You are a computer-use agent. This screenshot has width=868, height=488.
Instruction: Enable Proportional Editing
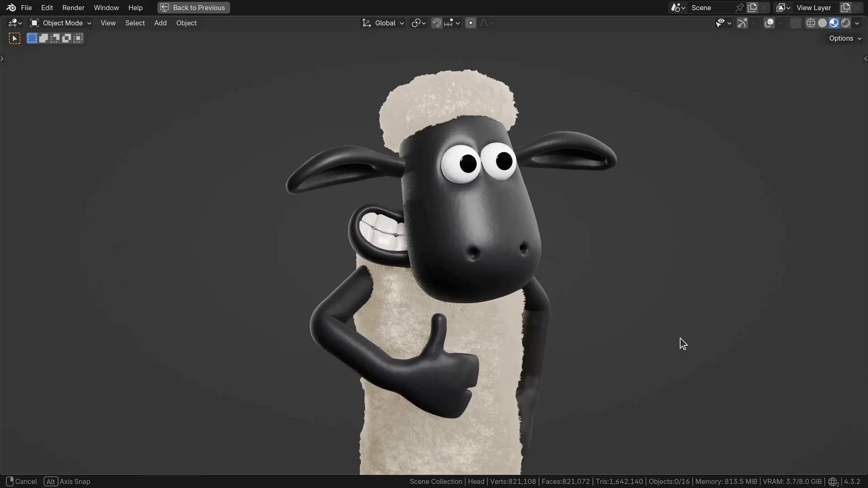pos(470,23)
